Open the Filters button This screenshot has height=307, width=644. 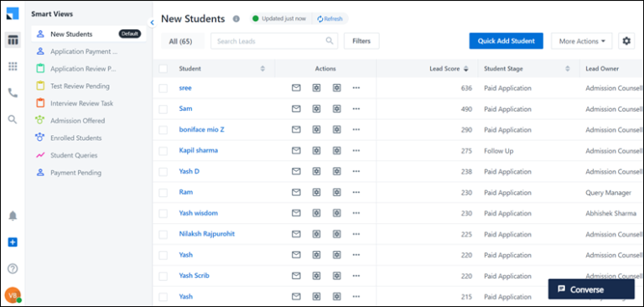pyautogui.click(x=361, y=41)
